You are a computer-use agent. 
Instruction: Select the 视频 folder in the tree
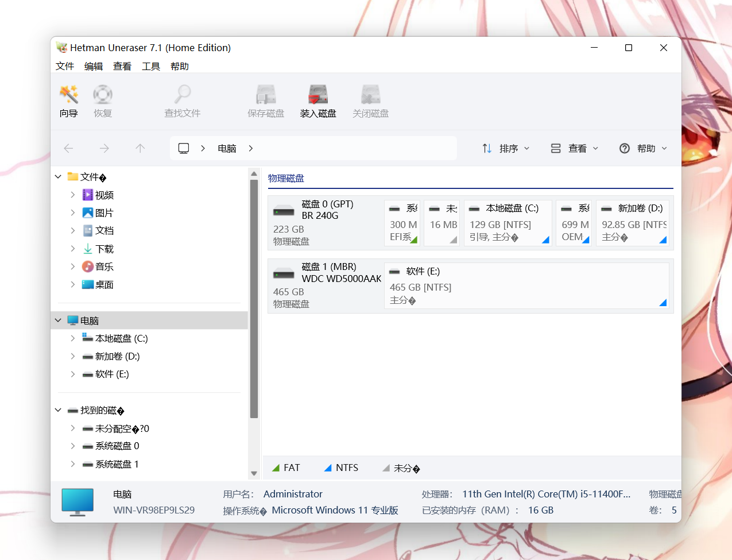98,195
